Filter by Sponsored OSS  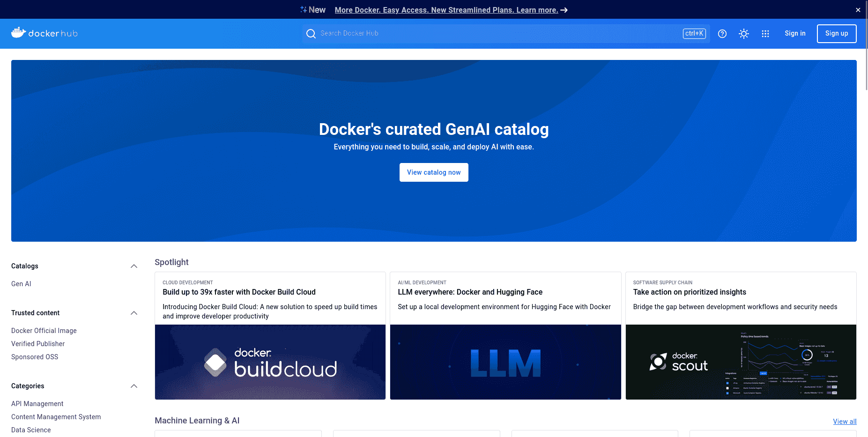point(35,357)
